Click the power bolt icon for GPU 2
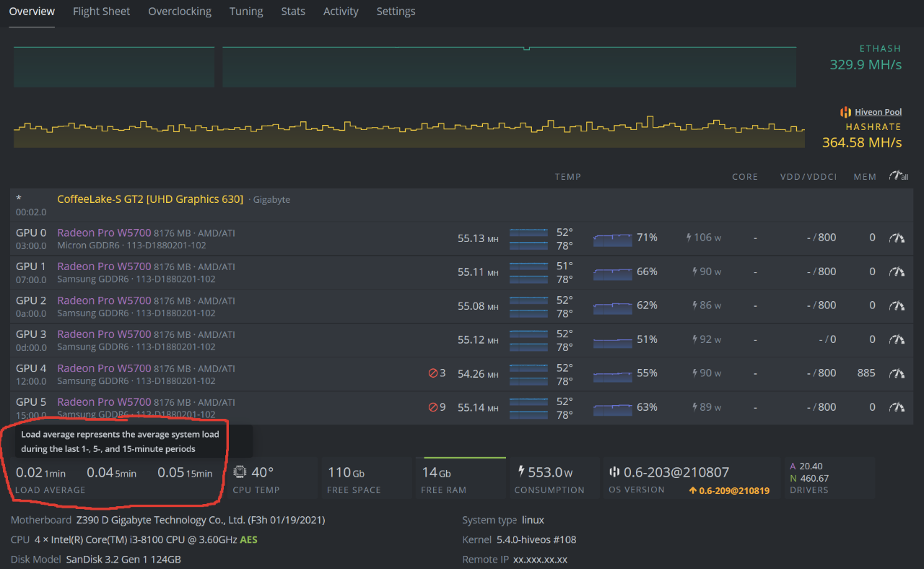The width and height of the screenshot is (924, 569). [695, 305]
